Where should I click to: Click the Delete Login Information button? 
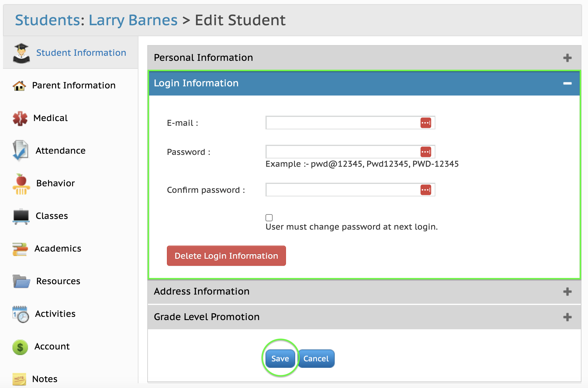(226, 256)
